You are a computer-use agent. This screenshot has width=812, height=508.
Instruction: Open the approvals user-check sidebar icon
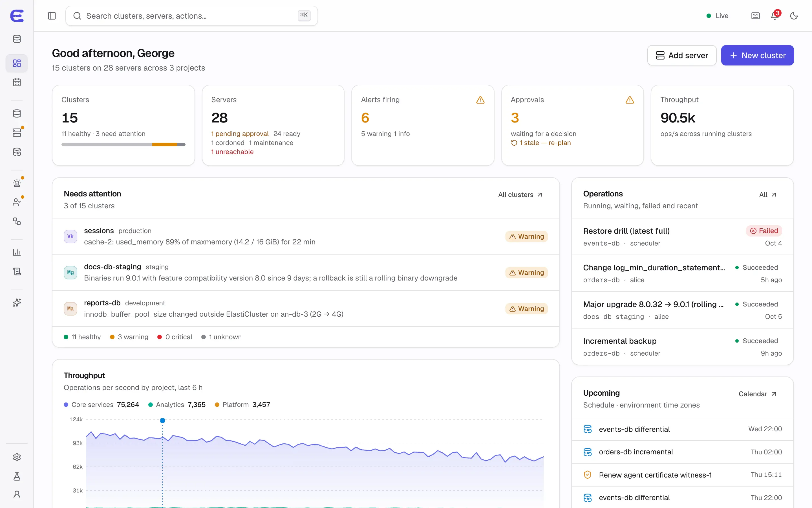point(17,202)
